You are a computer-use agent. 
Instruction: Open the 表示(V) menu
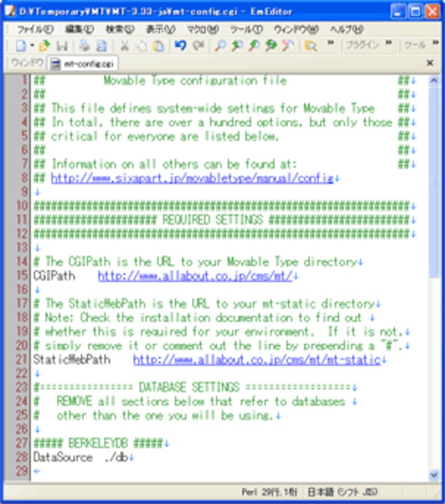[161, 29]
